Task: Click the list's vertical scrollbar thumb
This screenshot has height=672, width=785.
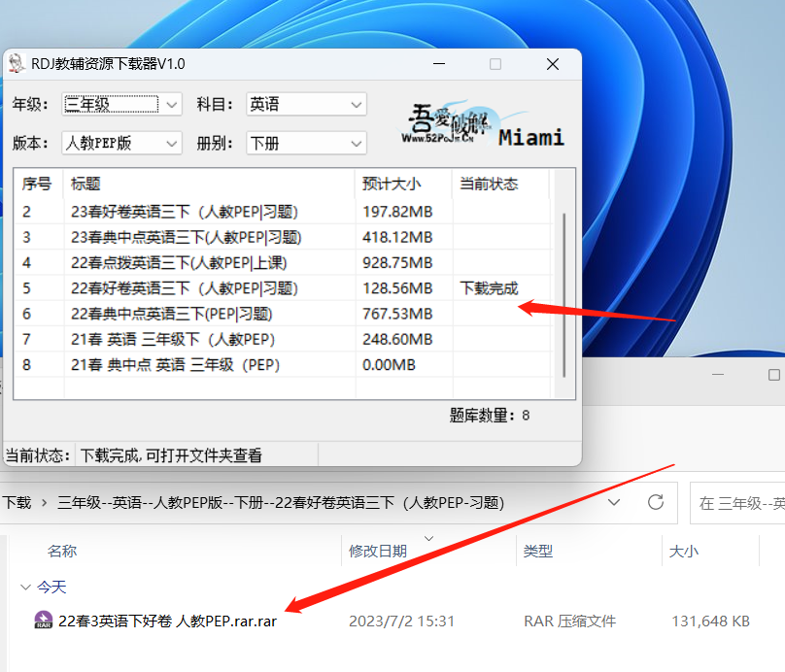Action: (564, 295)
